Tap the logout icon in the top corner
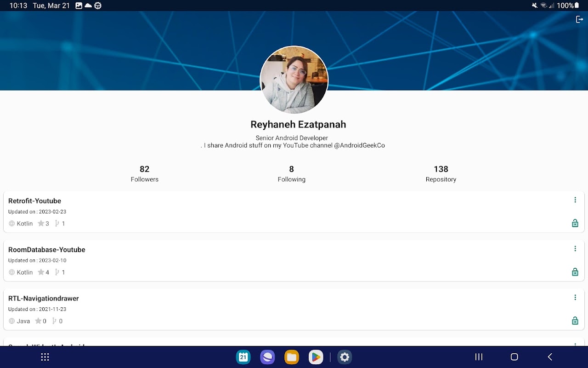This screenshot has width=588, height=368. 579,19
